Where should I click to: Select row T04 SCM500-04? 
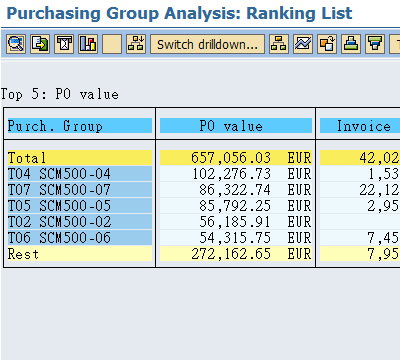(80, 174)
